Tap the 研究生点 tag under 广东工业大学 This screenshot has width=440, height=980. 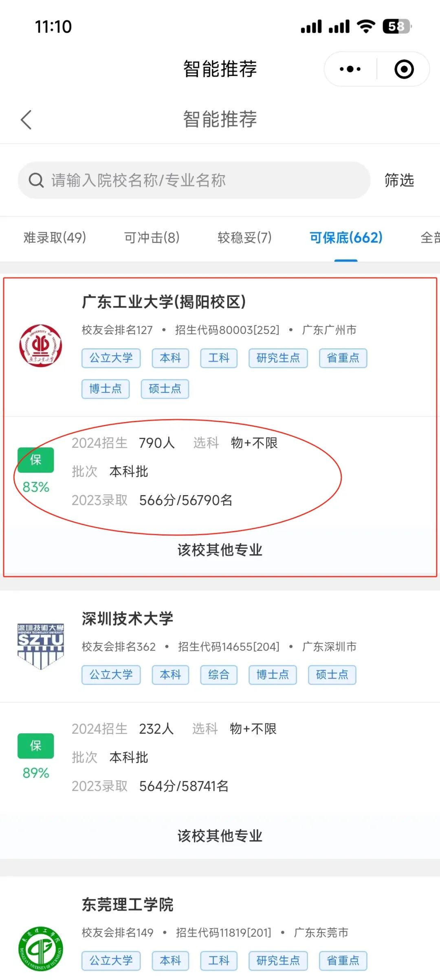pos(278,358)
